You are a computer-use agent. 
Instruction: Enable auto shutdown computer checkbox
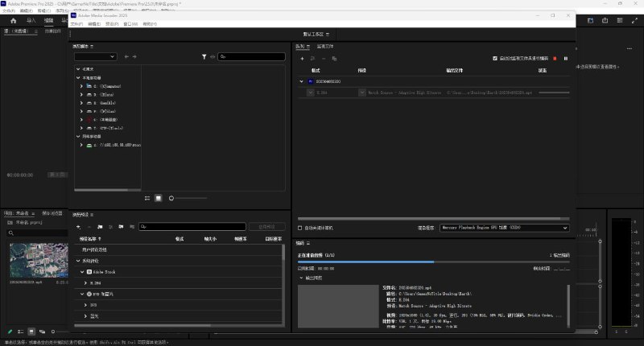[301, 228]
